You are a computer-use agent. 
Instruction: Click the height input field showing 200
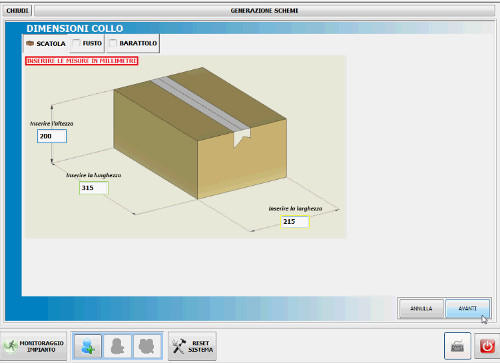click(52, 136)
